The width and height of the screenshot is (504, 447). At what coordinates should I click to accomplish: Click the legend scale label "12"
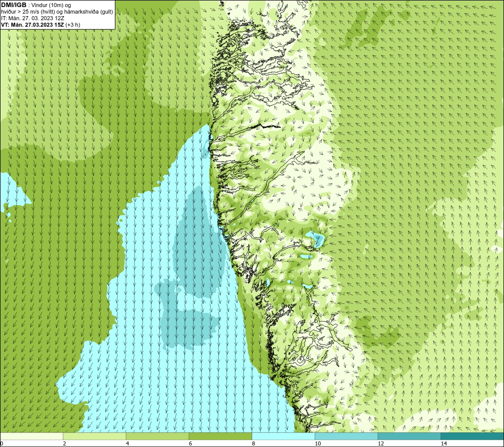(381, 443)
